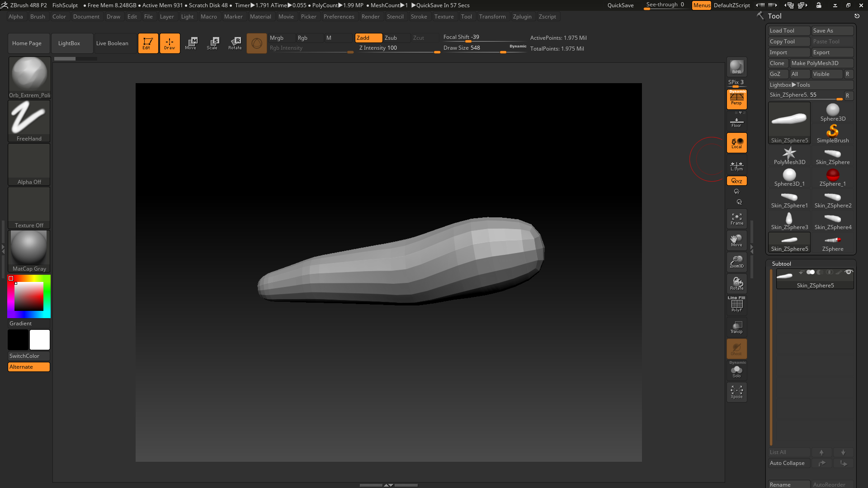Select the Sphere3D tool
The image size is (868, 488).
[833, 113]
